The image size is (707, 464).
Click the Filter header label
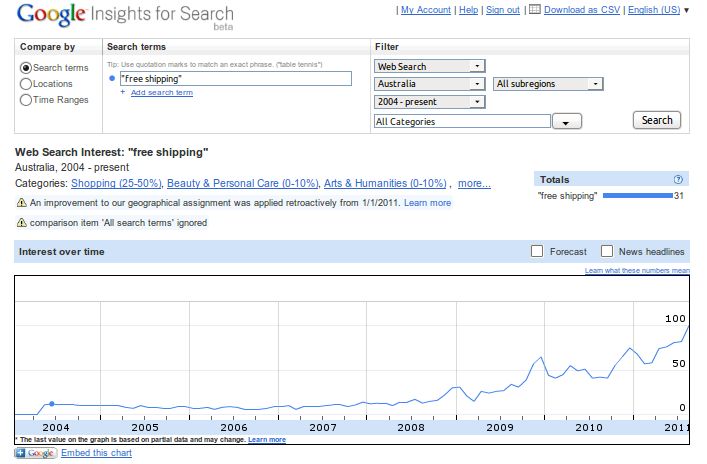[387, 47]
